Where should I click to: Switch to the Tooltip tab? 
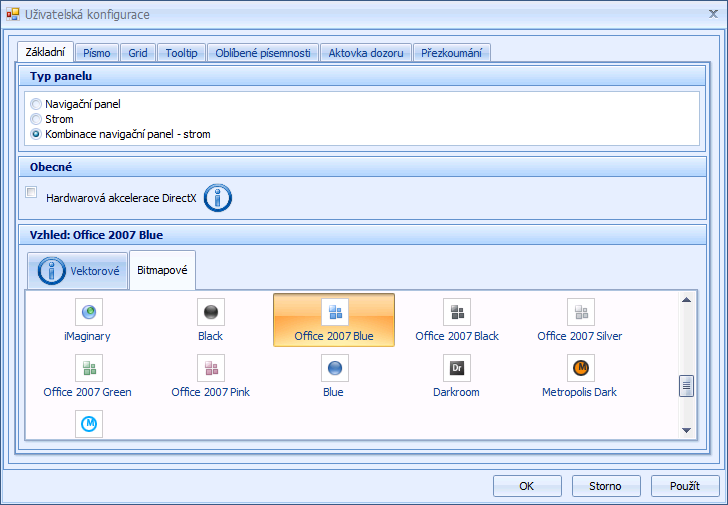[x=182, y=53]
